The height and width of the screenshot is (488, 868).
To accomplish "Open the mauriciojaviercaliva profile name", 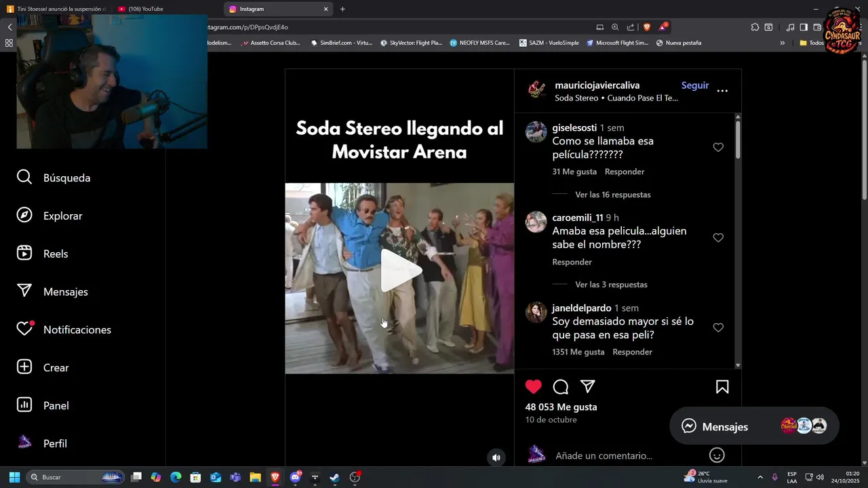I will coord(597,85).
